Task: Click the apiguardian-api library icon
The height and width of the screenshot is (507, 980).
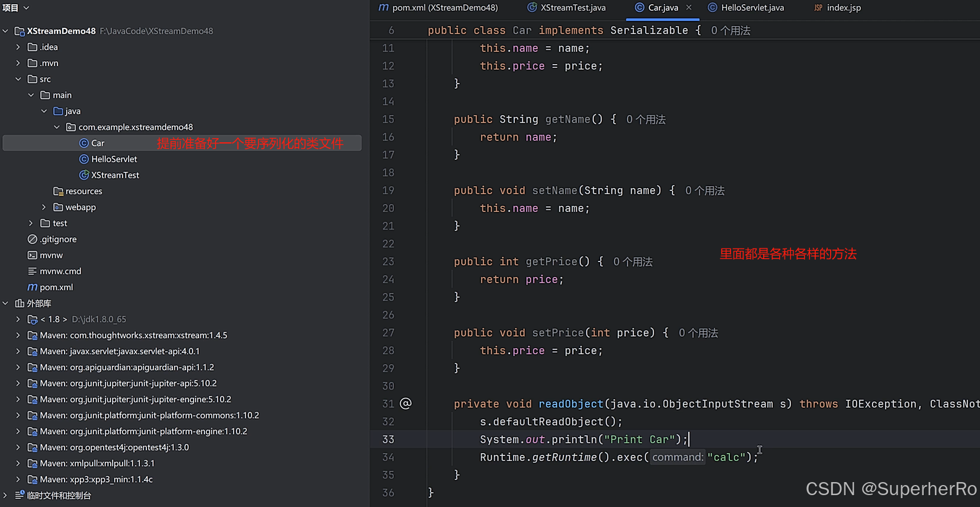Action: tap(33, 367)
